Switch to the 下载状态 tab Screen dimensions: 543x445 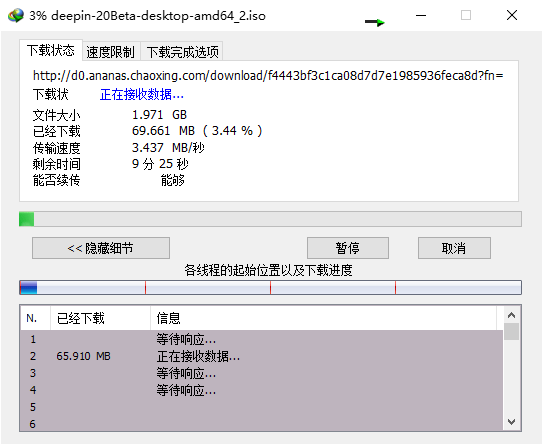click(x=51, y=51)
